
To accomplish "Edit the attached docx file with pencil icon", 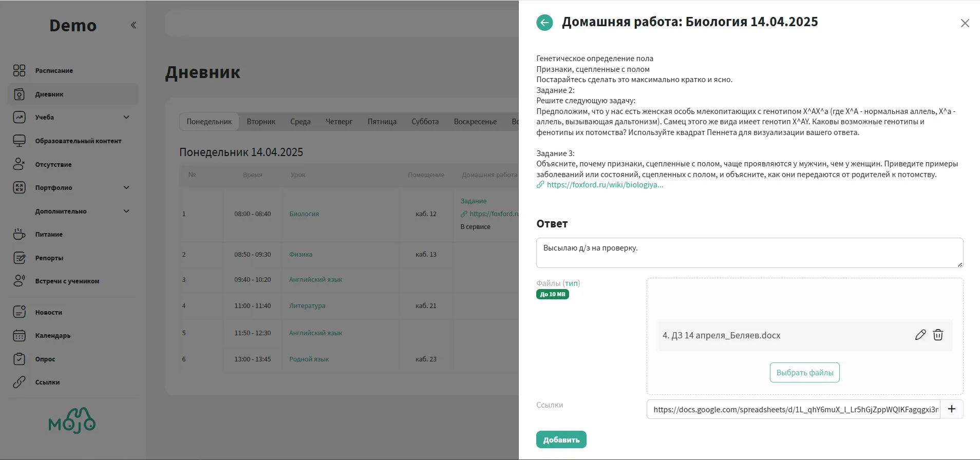I will 920,335.
